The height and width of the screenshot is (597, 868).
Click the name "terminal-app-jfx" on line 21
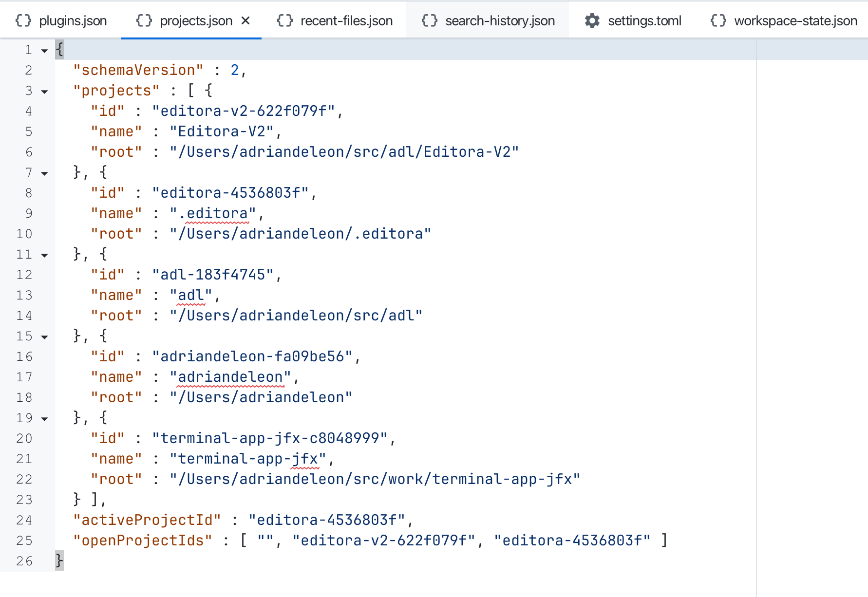pos(248,459)
